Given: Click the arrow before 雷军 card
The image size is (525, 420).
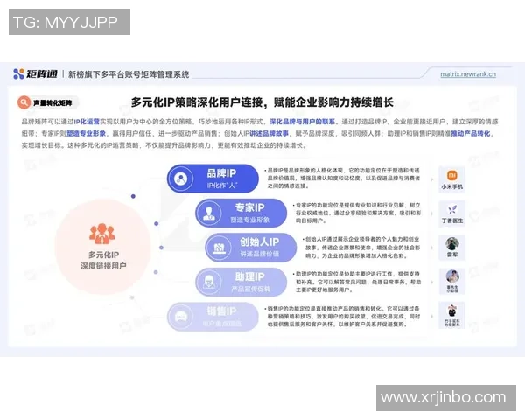Looking at the screenshot, I should [431, 248].
